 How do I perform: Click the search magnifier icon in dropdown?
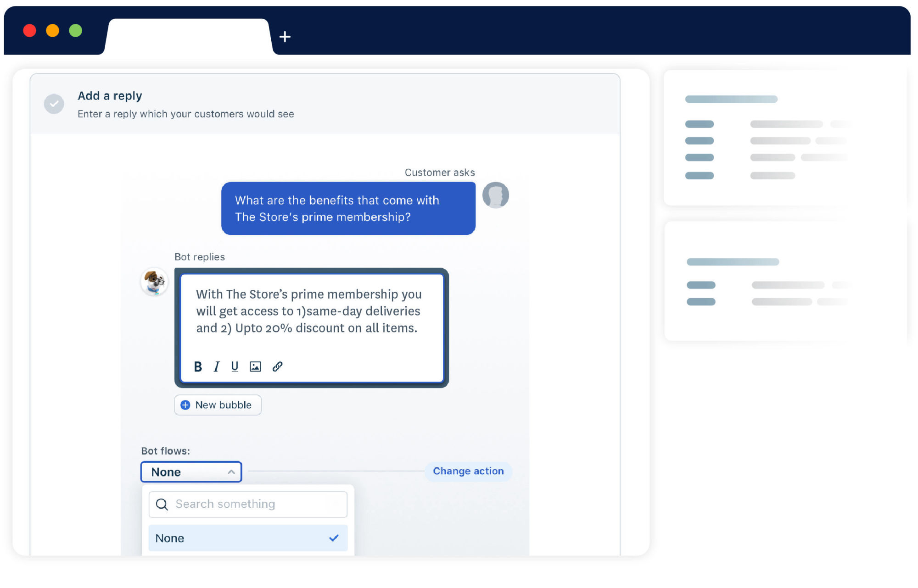(x=162, y=505)
